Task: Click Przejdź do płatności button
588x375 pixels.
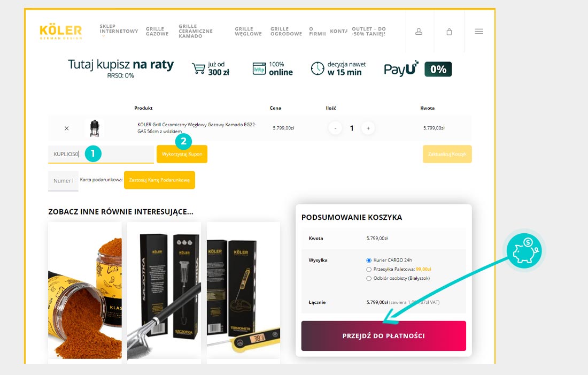Action: tap(384, 336)
